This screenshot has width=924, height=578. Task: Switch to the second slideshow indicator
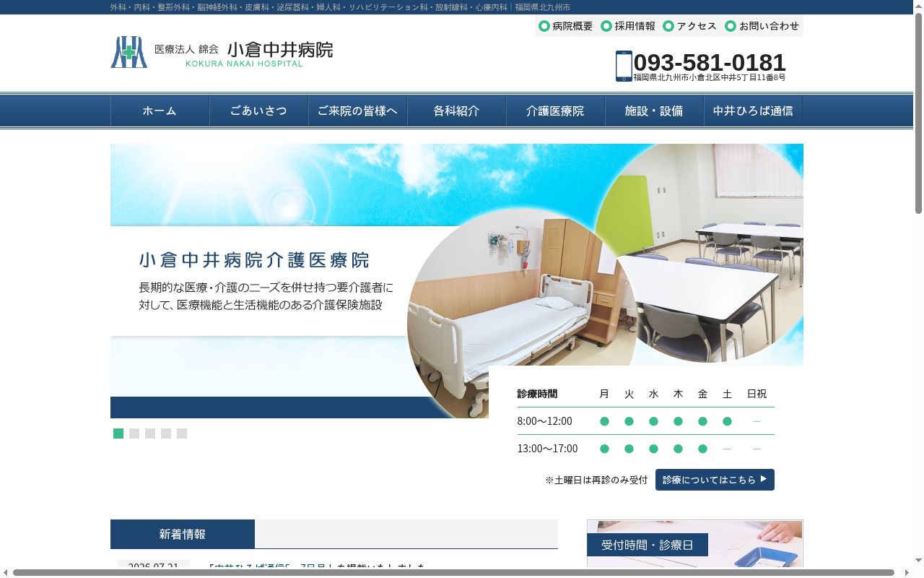[x=134, y=433]
